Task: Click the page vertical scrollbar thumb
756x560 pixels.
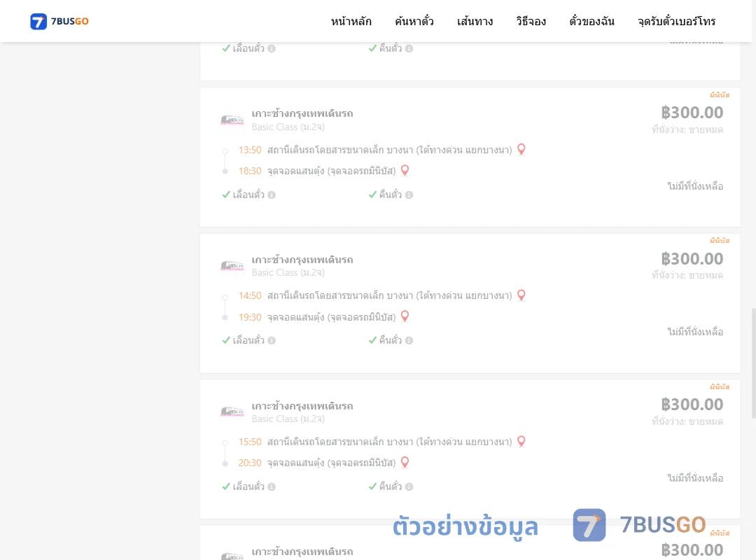Action: click(754, 363)
